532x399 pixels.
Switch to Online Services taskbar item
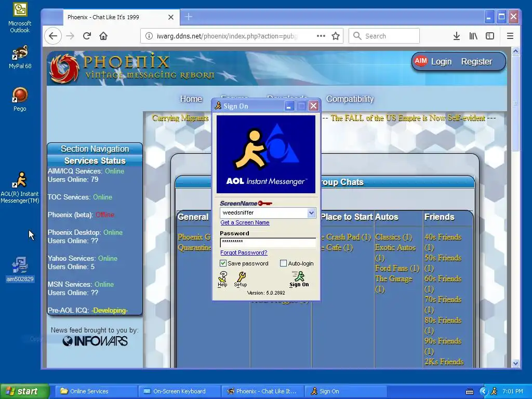click(96, 391)
